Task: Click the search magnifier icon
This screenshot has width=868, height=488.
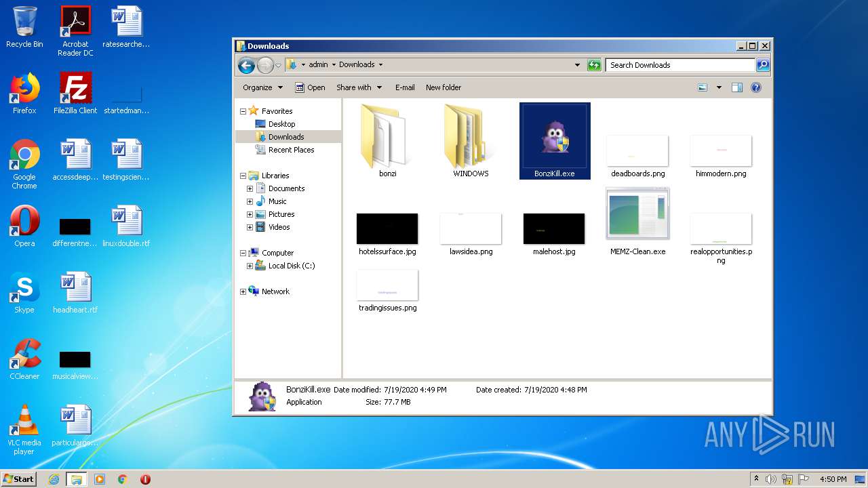Action: (763, 65)
